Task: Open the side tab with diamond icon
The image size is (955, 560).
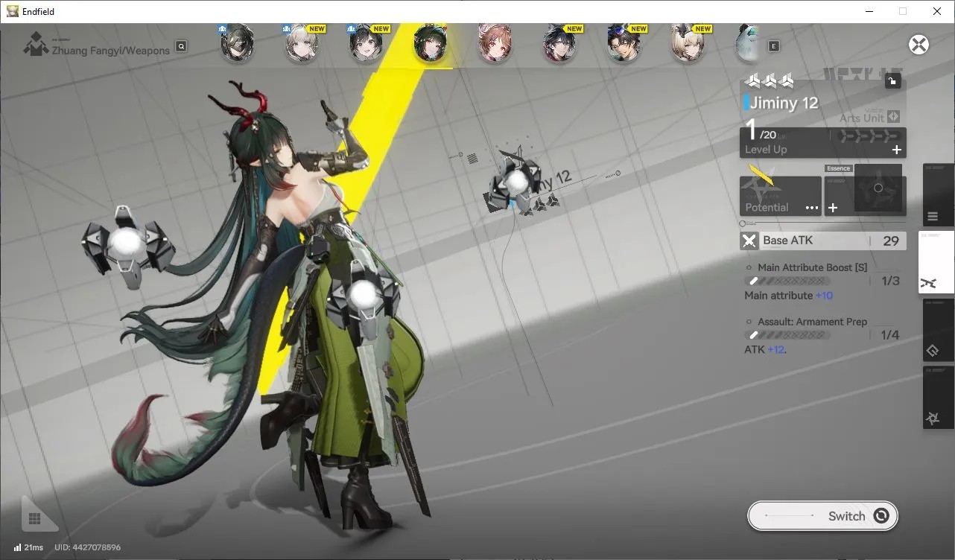Action: [939, 330]
